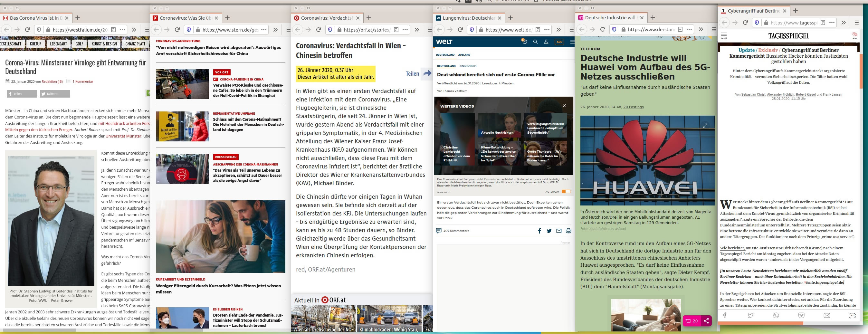Save Tagesspiegel article to Pocket
868x334 pixels.
[801, 315]
